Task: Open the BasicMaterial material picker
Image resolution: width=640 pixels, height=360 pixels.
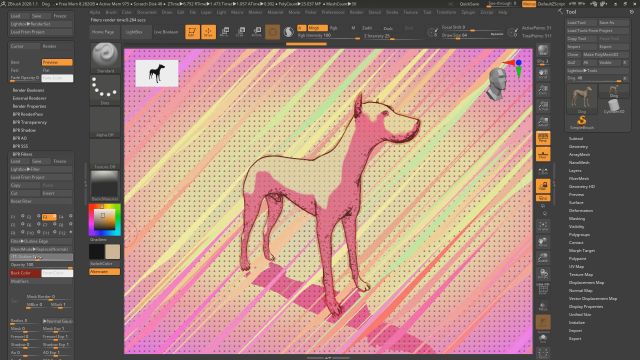Action: 105,186
